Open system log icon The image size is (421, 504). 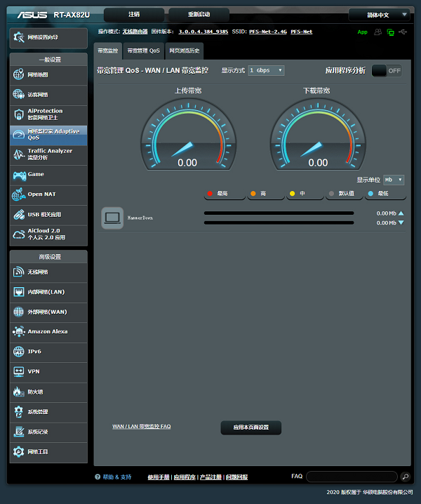19,432
